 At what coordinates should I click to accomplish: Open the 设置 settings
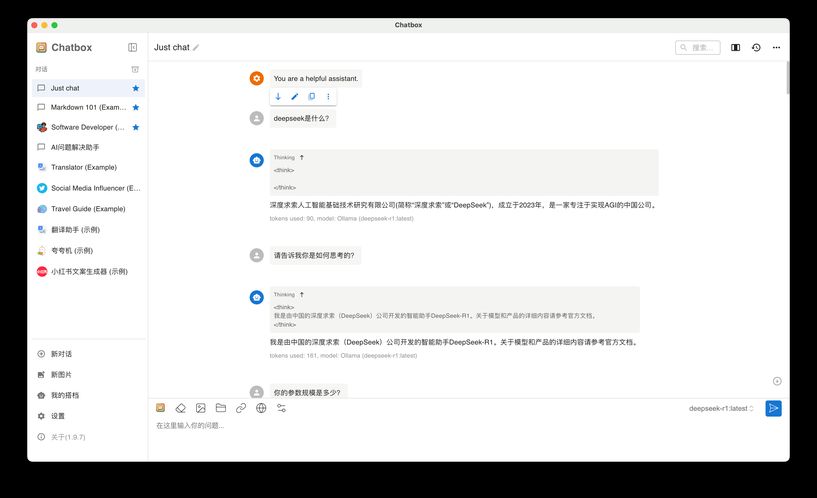click(x=89, y=416)
